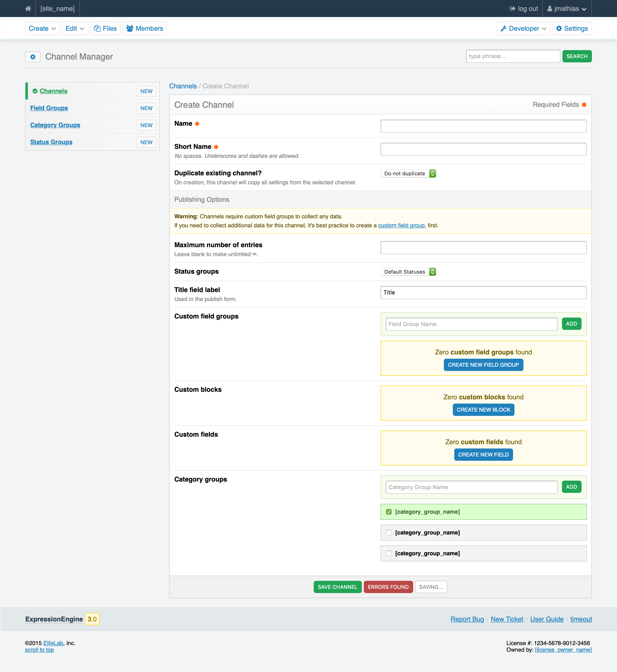The image size is (617, 672).
Task: Select Channels in the sidebar
Action: pos(53,91)
